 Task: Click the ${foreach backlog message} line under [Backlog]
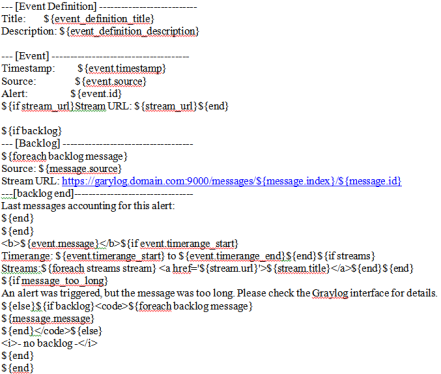point(65,156)
